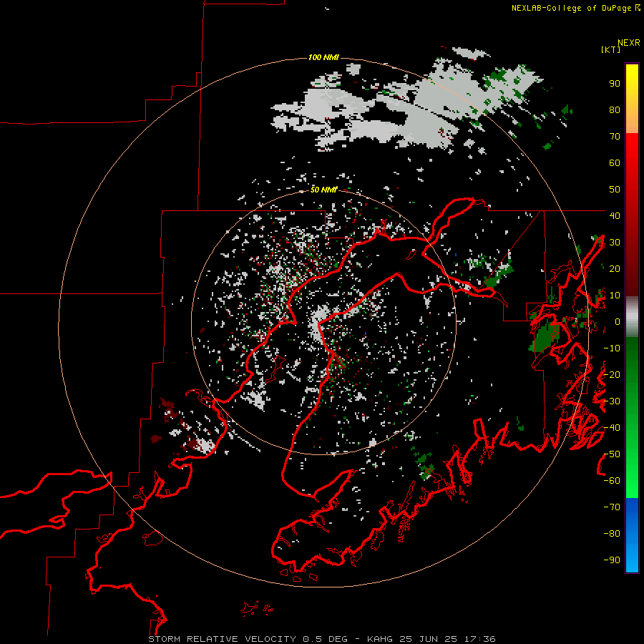644x644 pixels.
Task: Click the -70 value on velocity scale
Action: coord(612,507)
